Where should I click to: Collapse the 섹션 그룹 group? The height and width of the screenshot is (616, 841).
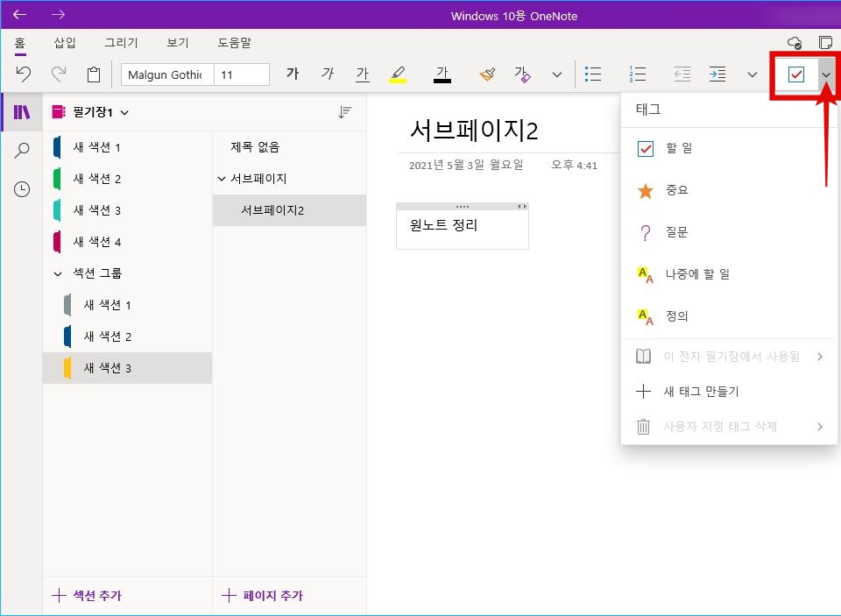(x=58, y=273)
